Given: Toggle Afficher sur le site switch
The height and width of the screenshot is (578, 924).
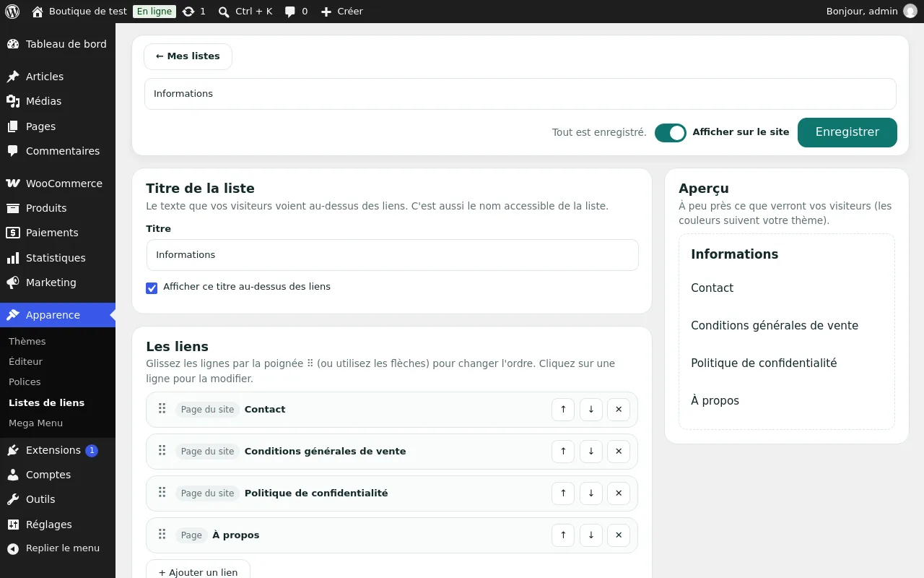Looking at the screenshot, I should pos(671,133).
